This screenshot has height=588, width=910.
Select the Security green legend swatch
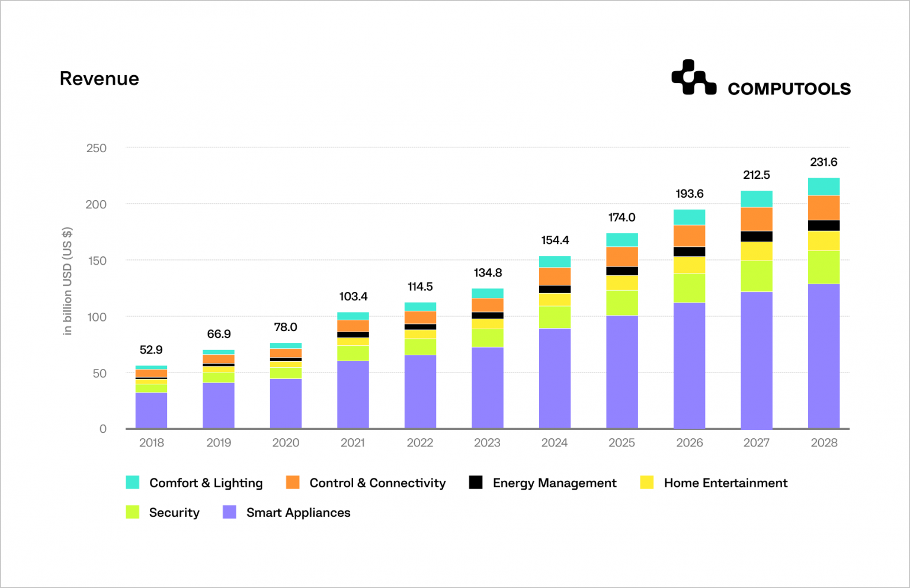[x=133, y=512]
